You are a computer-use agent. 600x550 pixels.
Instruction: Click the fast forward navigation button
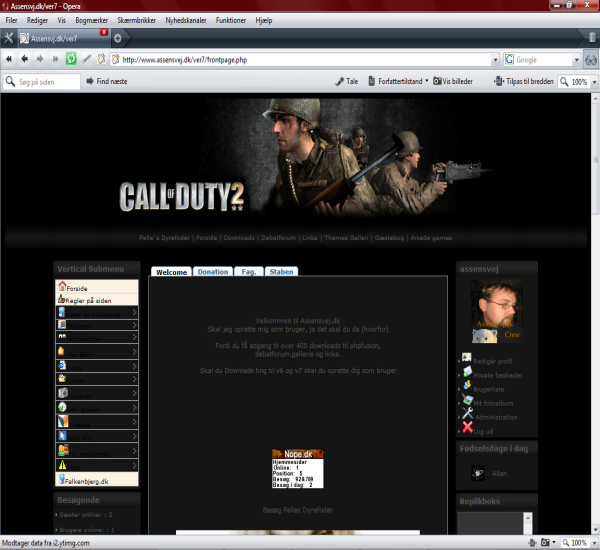point(55,59)
